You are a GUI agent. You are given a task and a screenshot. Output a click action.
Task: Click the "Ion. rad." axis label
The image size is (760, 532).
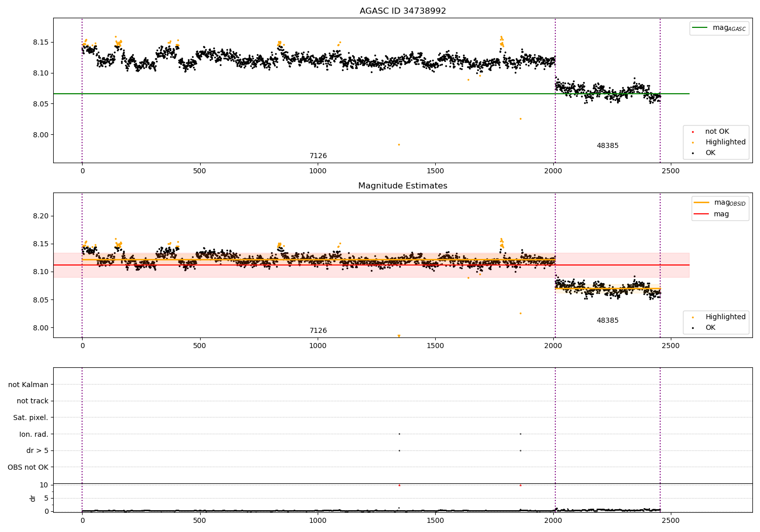point(34,434)
